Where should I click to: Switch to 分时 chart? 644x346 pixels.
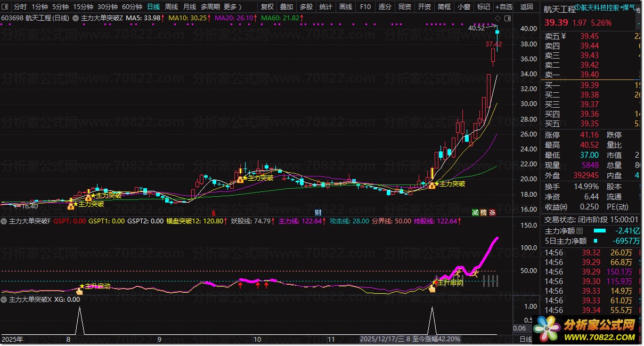pos(20,7)
